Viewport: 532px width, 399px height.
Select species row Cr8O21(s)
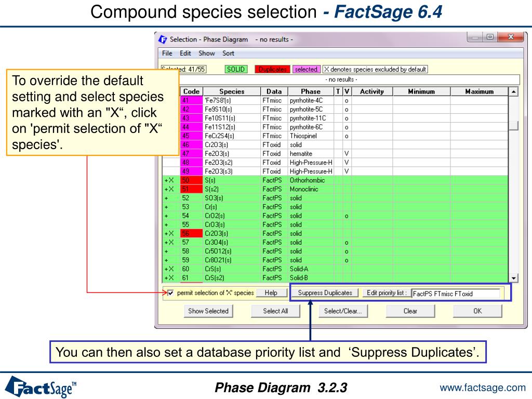click(x=336, y=260)
